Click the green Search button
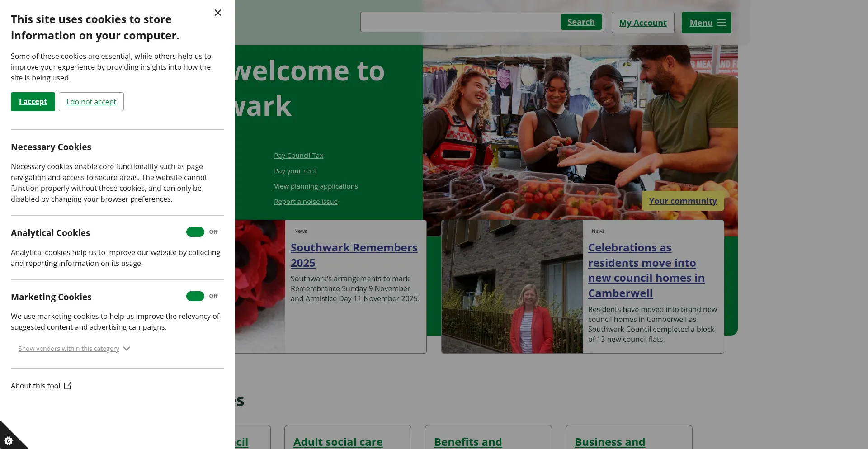This screenshot has width=868, height=449. [x=581, y=22]
